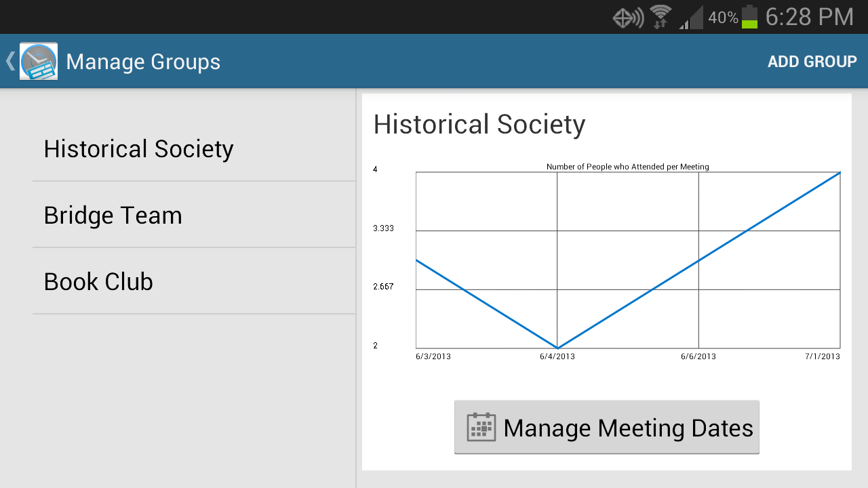The image size is (868, 488).
Task: Tap the 6/4/2013 axis date label
Action: tap(557, 357)
